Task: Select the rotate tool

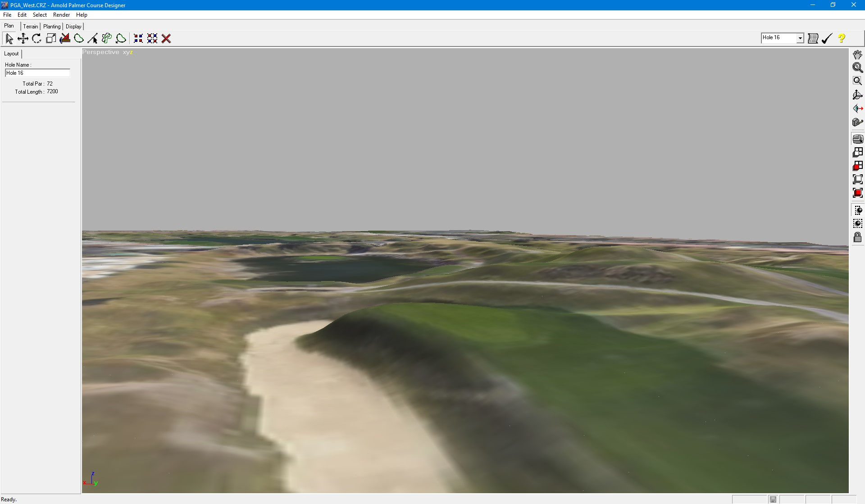Action: (36, 38)
